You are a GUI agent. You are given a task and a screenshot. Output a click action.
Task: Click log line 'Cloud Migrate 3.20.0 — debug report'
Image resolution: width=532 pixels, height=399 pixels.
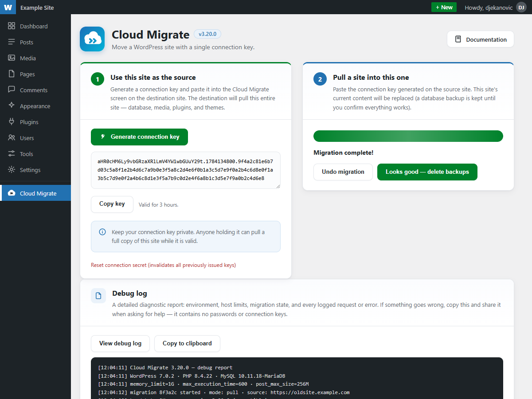click(165, 368)
